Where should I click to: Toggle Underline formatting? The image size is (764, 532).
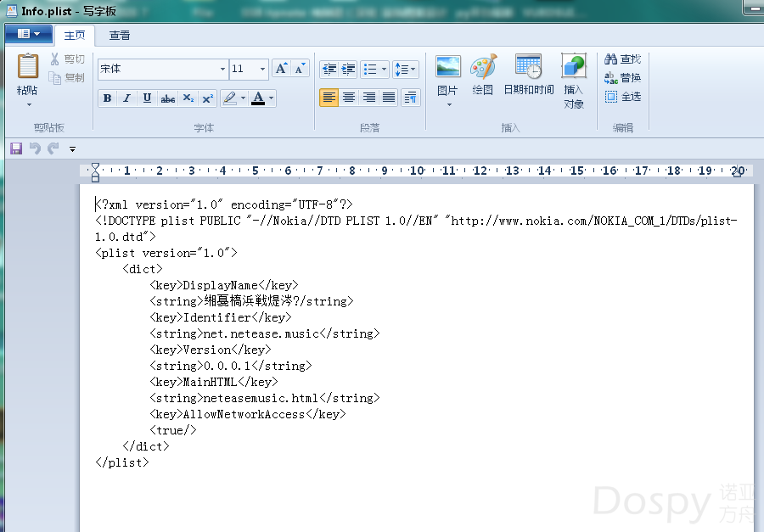click(x=147, y=98)
